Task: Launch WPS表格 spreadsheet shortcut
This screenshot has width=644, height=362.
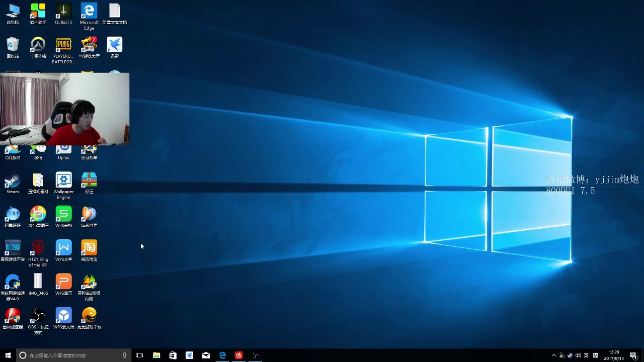Action: pos(63,217)
